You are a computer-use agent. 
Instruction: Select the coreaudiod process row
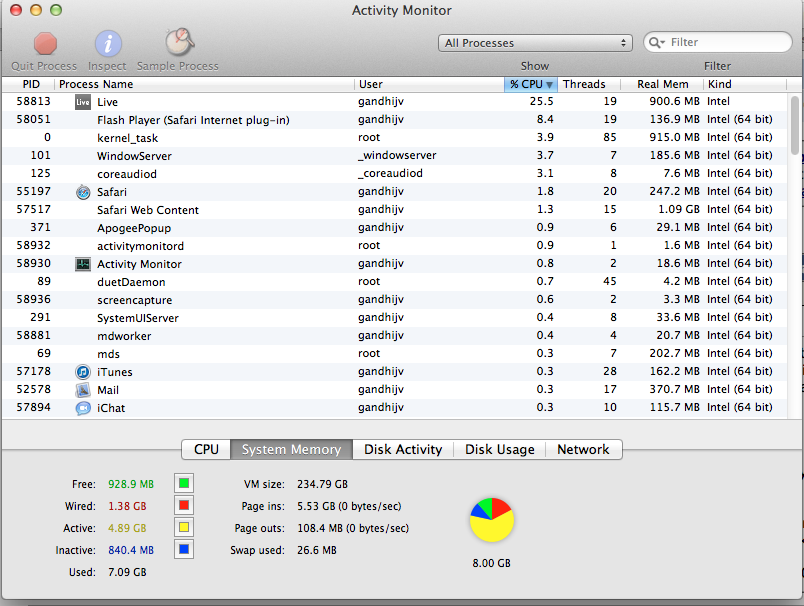pyautogui.click(x=395, y=174)
